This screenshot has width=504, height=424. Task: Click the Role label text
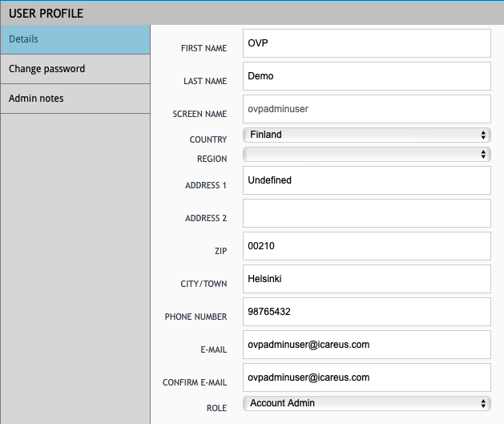(215, 409)
